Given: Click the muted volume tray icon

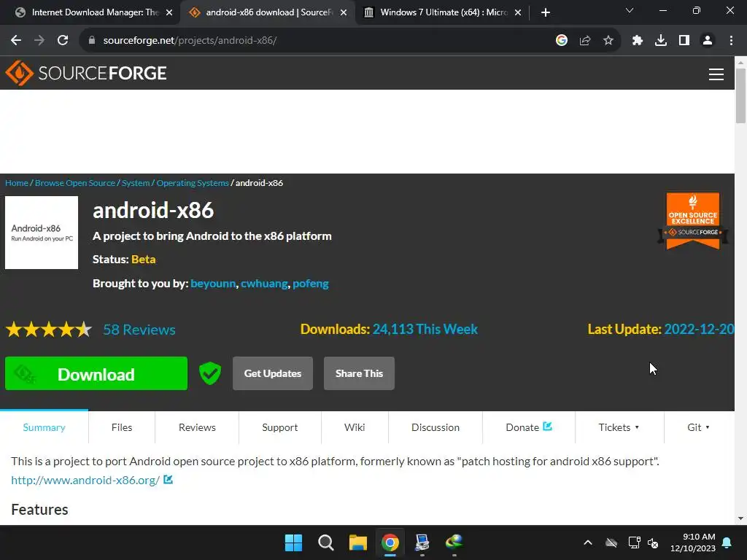Looking at the screenshot, I should 653,542.
